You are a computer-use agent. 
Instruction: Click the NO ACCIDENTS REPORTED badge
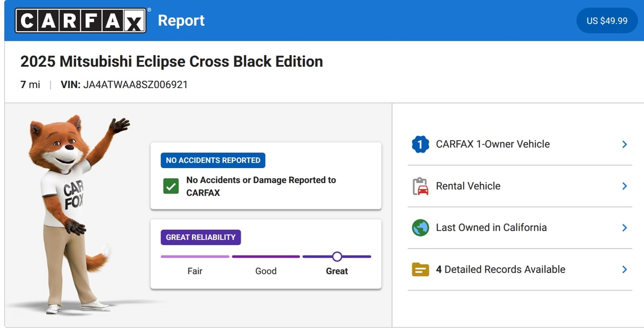coord(213,160)
